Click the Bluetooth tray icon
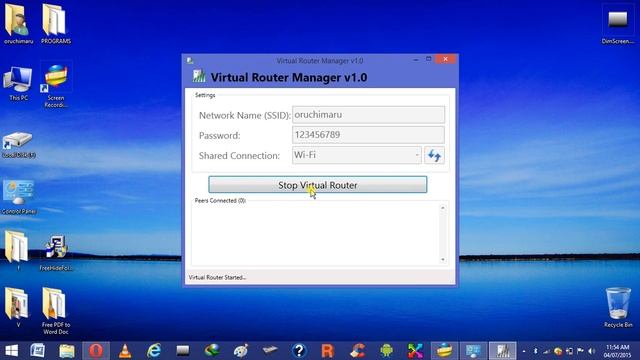 pos(536,351)
